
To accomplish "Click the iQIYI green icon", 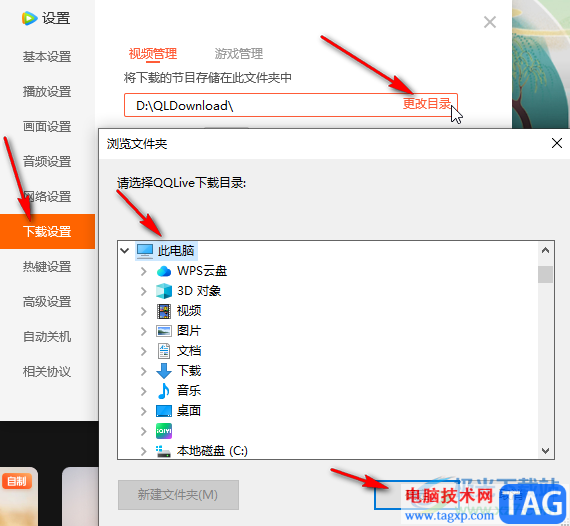I will point(164,431).
